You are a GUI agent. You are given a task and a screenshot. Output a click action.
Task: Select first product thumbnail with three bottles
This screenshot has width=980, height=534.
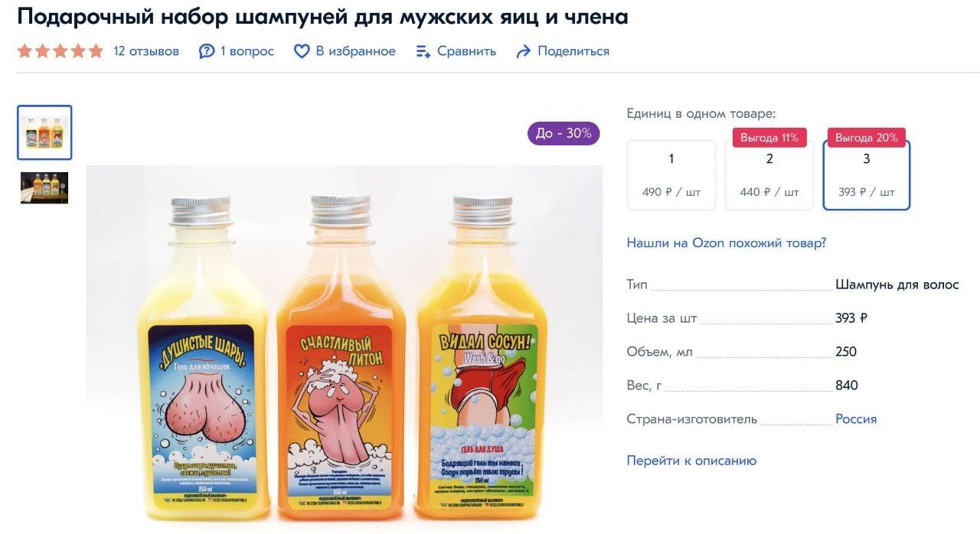click(44, 132)
